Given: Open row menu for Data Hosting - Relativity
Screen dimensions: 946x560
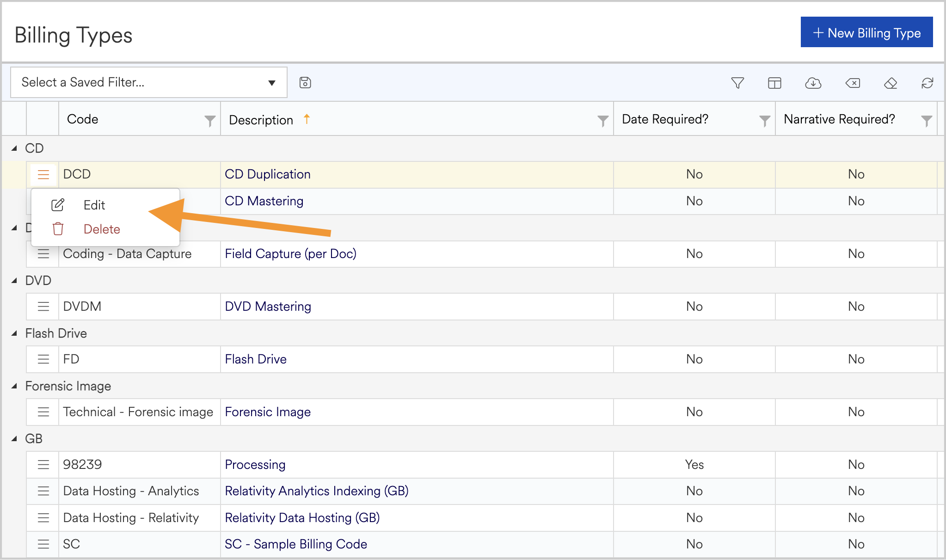Looking at the screenshot, I should (x=43, y=518).
